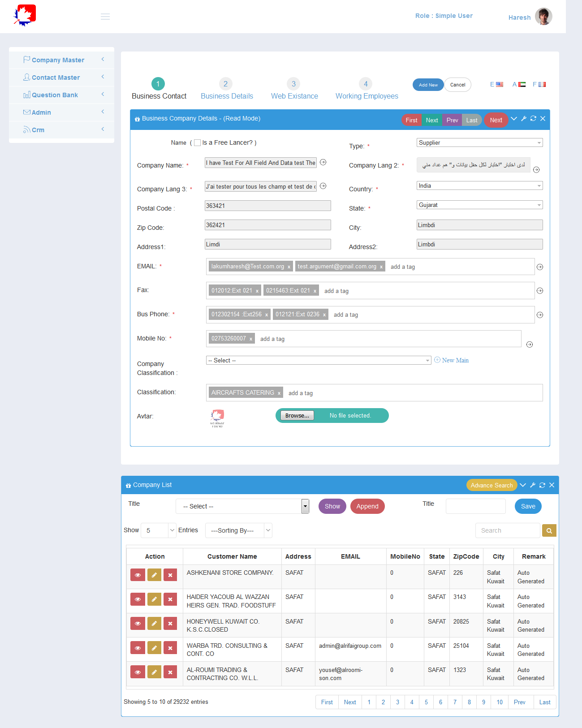Screen dimensions: 582x728
Task: View AL-ROUMI TRADING row with eye icon
Action: [138, 672]
